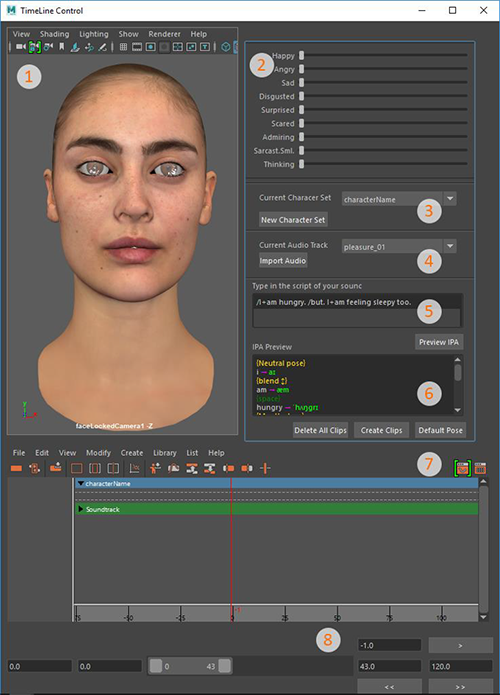Image resolution: width=500 pixels, height=695 pixels.
Task: Click New Character Set button
Action: [293, 220]
